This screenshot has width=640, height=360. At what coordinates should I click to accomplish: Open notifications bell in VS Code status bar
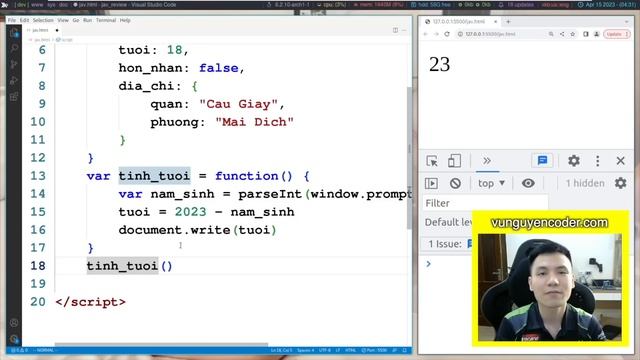tap(404, 350)
